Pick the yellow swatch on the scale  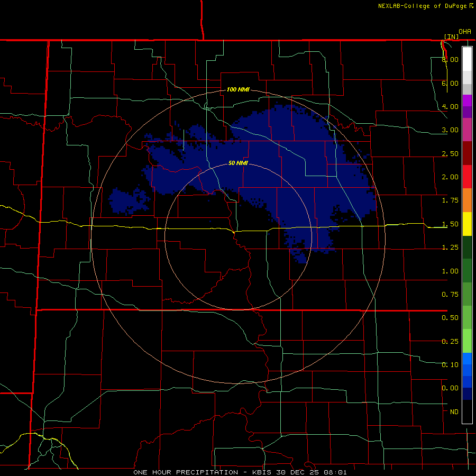[467, 224]
